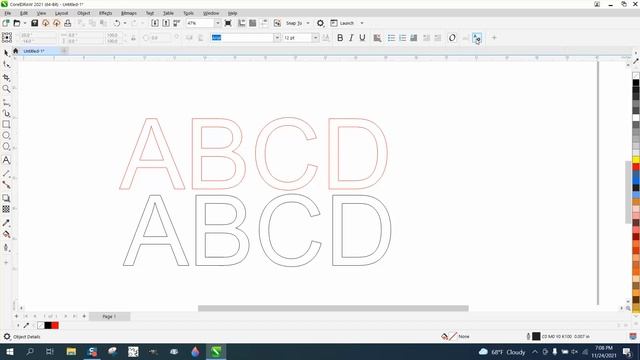The height and width of the screenshot is (360, 640).
Task: Open the Snap To dropdown
Action: [308, 23]
